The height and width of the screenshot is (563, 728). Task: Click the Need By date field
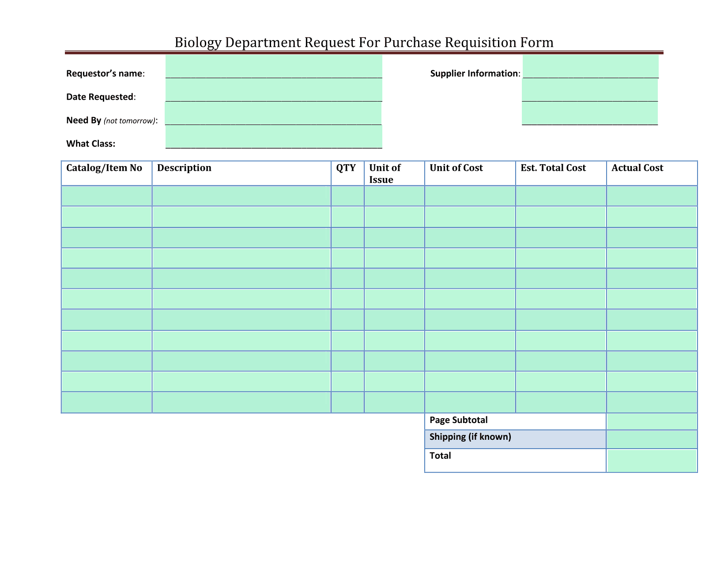point(273,113)
